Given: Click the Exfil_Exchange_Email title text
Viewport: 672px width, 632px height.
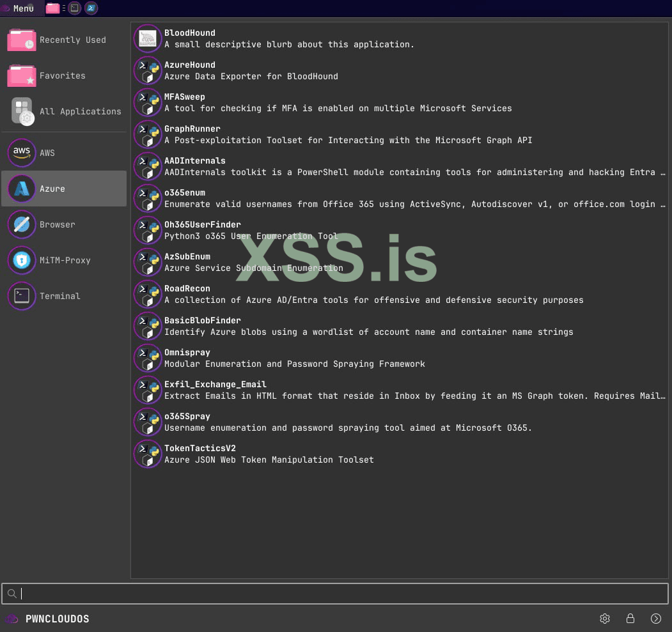Looking at the screenshot, I should tap(215, 385).
